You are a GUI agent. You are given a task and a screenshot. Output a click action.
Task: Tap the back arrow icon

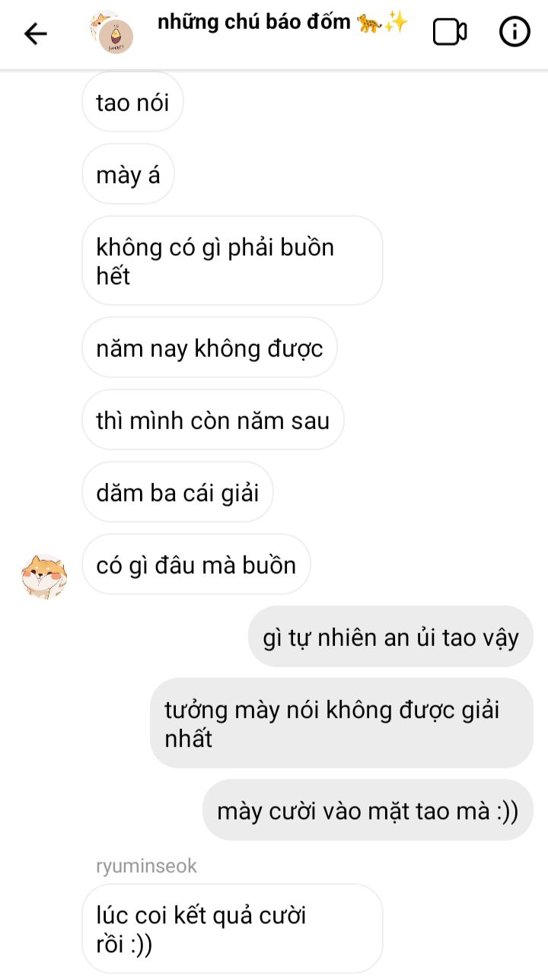(x=35, y=33)
